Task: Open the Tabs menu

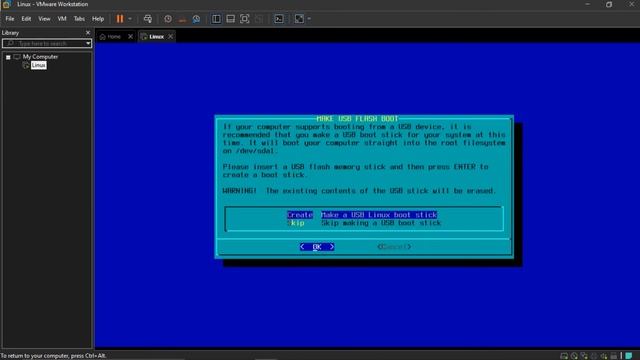Action: [79, 19]
